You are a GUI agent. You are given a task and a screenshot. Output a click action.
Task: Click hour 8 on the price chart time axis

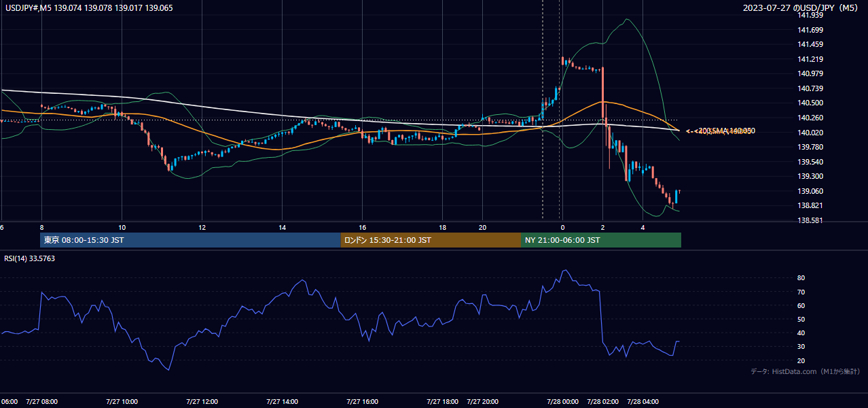[x=41, y=227]
